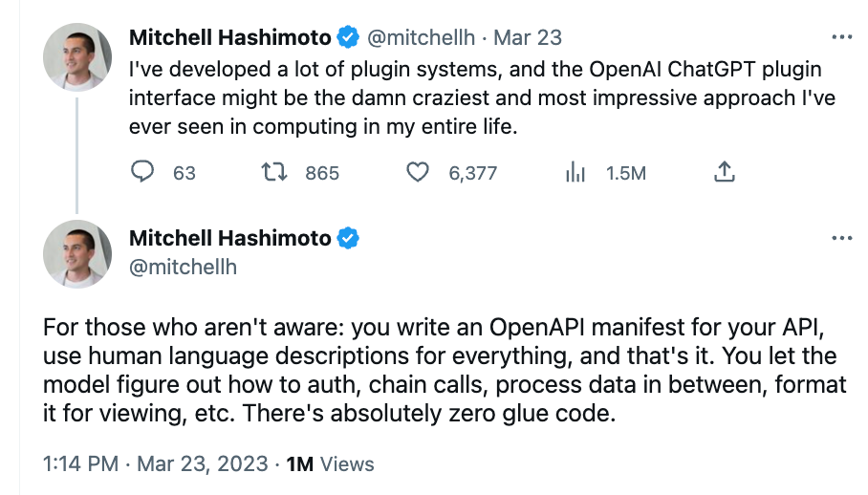868x495 pixels.
Task: Open @mitchellh handle below second tweet name
Action: 183,268
